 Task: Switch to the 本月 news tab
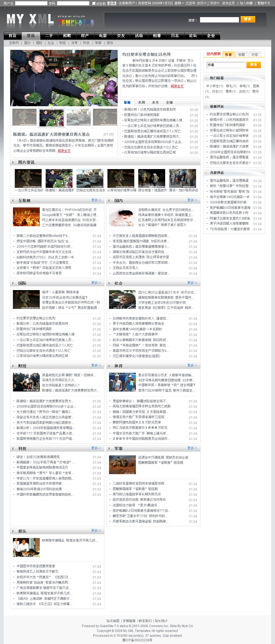click(x=155, y=103)
